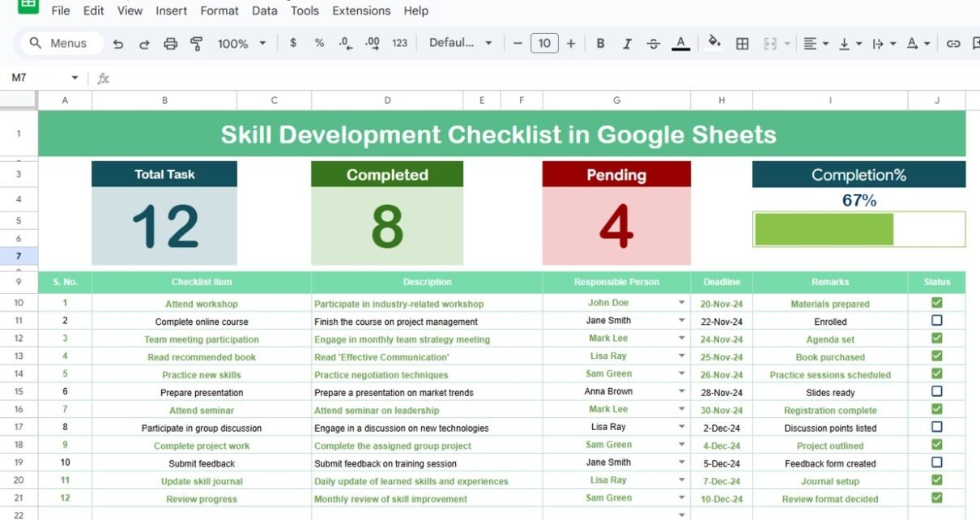Click the Redo arrow icon
The image size is (980, 520).
144,44
